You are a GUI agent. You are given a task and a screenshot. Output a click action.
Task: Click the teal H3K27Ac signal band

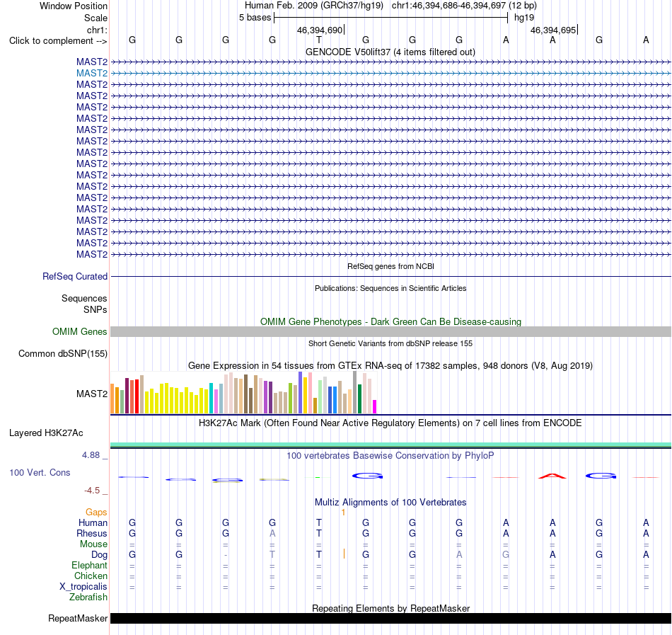click(390, 445)
